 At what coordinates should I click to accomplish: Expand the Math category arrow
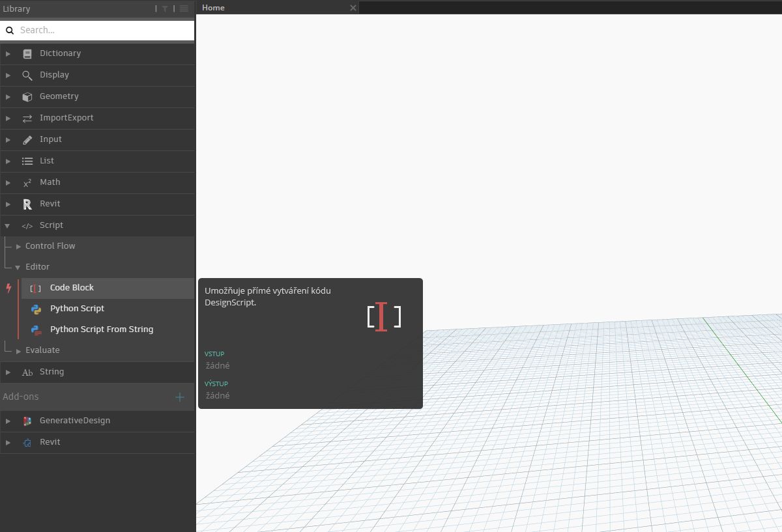[8, 182]
